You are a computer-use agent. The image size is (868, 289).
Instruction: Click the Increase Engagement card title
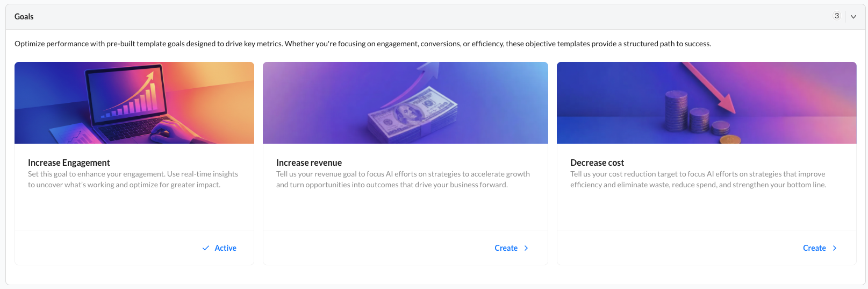(x=69, y=163)
